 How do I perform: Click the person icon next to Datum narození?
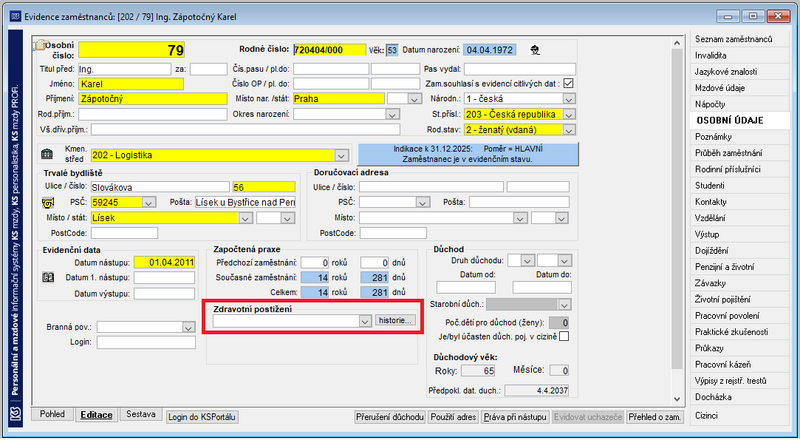(535, 50)
